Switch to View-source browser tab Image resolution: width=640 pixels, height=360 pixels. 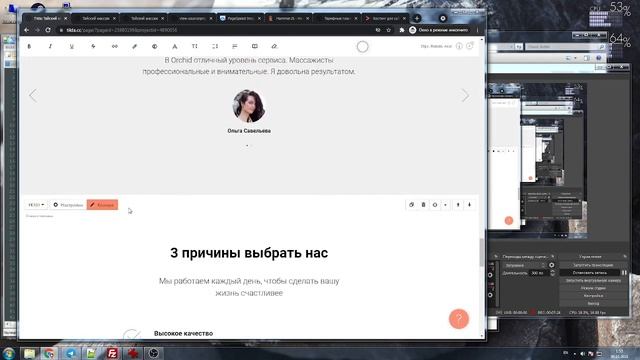tap(192, 18)
